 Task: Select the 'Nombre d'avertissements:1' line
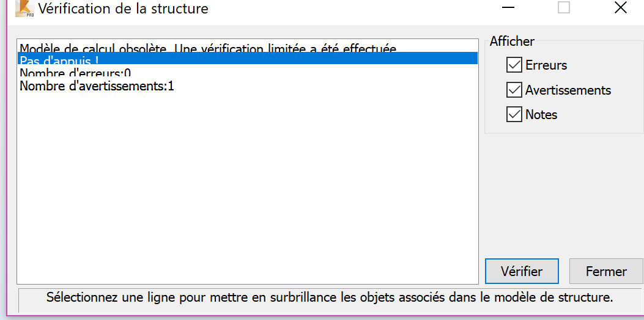(x=247, y=86)
